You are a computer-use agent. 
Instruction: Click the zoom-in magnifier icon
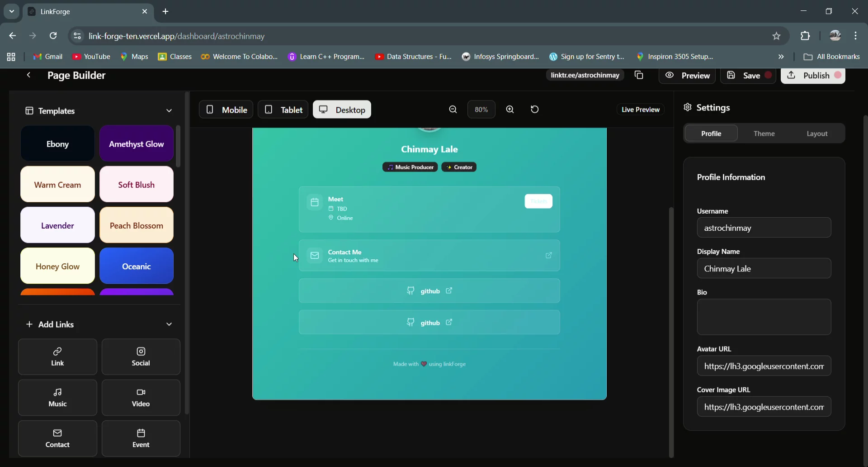(510, 109)
